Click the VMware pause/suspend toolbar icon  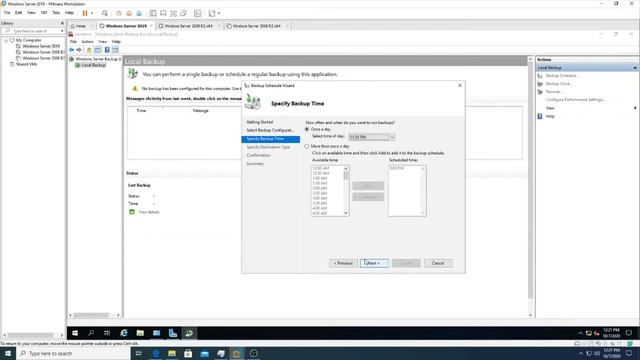pos(85,13)
